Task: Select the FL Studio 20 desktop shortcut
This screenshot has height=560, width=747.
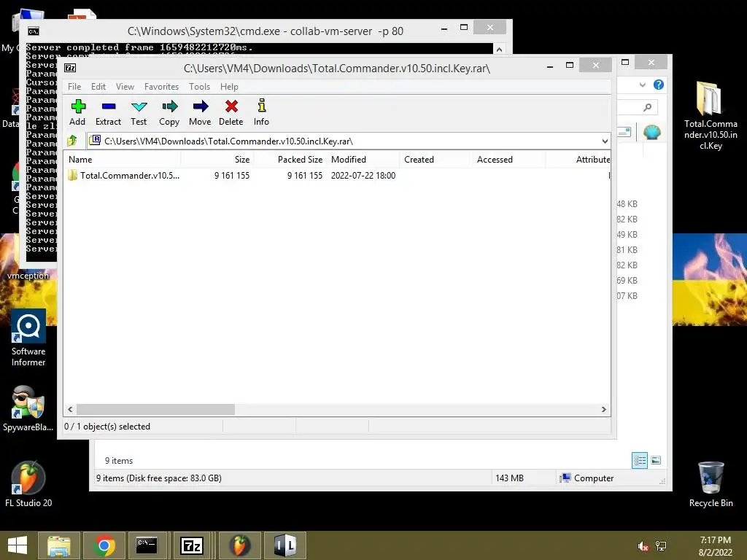Action: pyautogui.click(x=28, y=484)
